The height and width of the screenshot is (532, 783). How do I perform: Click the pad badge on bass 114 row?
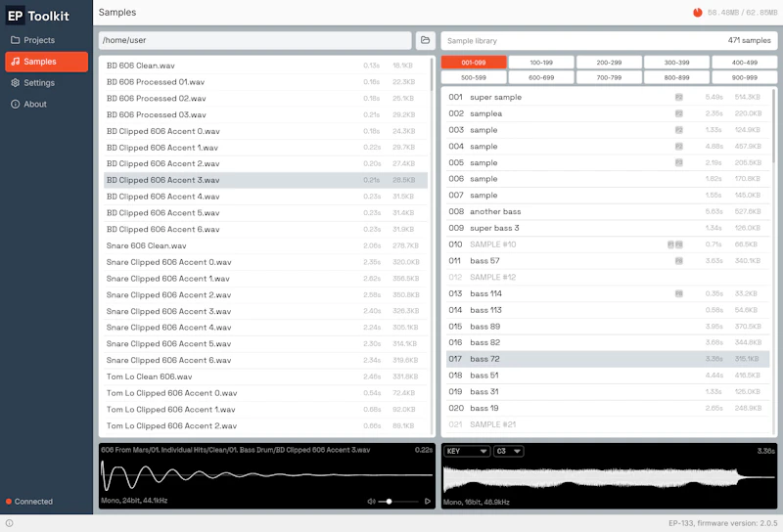click(x=678, y=293)
